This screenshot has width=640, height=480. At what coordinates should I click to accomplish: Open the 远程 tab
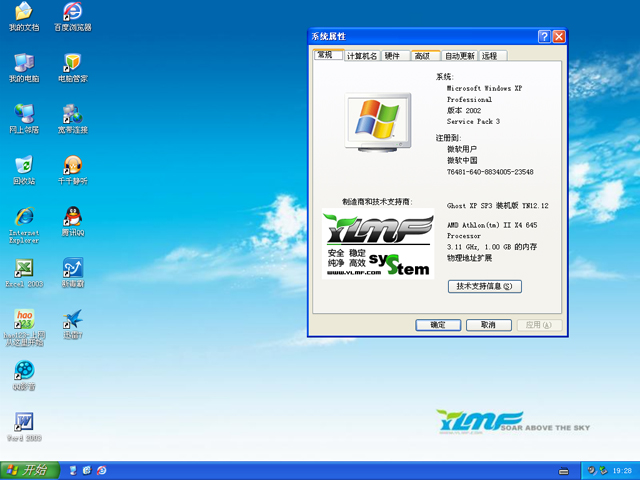coord(493,56)
